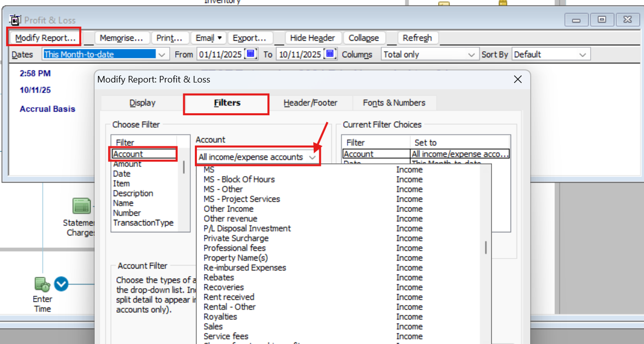This screenshot has width=644, height=344.
Task: Select the TransactionType filter
Action: tap(143, 223)
